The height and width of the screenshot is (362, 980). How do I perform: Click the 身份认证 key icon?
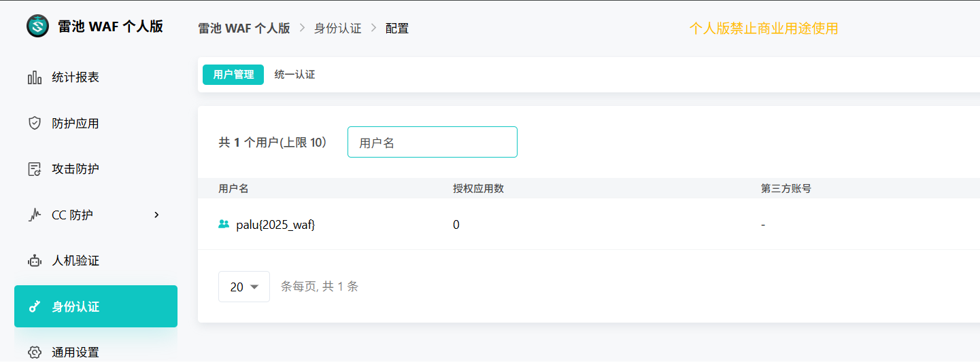point(35,307)
